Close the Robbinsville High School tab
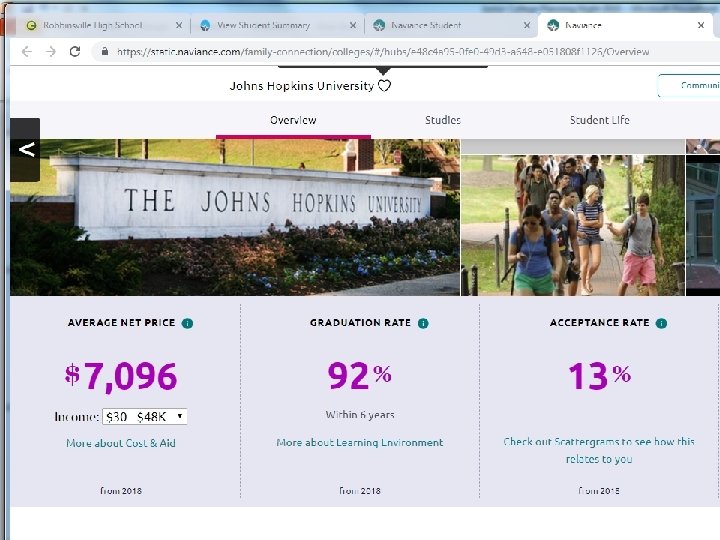Screen dimensions: 720x540 click(179, 25)
